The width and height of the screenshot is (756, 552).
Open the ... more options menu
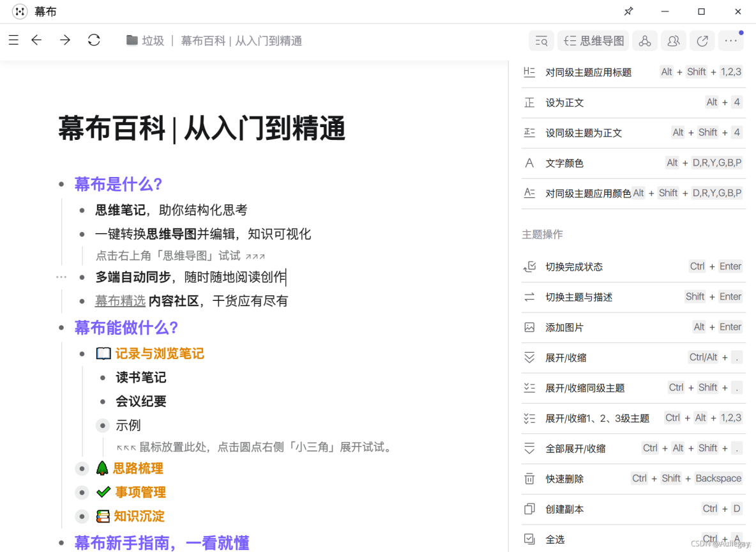tap(730, 40)
